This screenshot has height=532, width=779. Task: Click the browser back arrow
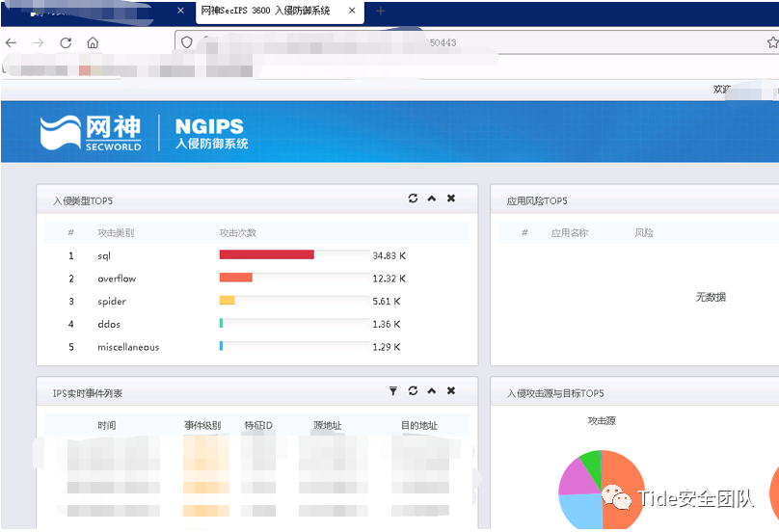(x=11, y=42)
